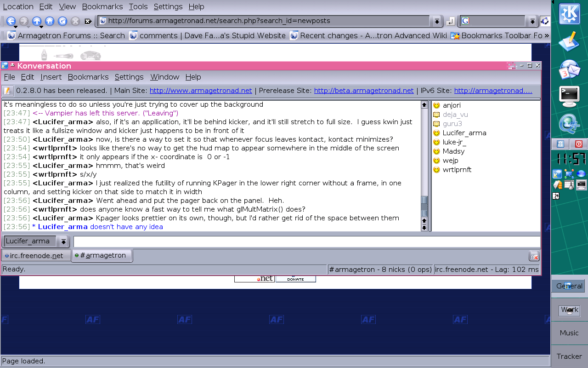Open the URL address bar history dropdown
Viewport: 588px width, 368px height.
[436, 21]
